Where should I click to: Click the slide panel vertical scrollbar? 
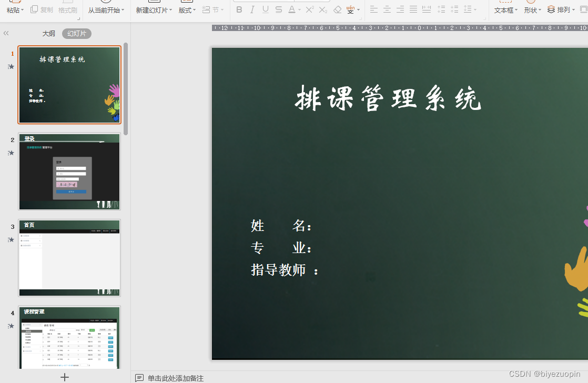(x=126, y=89)
